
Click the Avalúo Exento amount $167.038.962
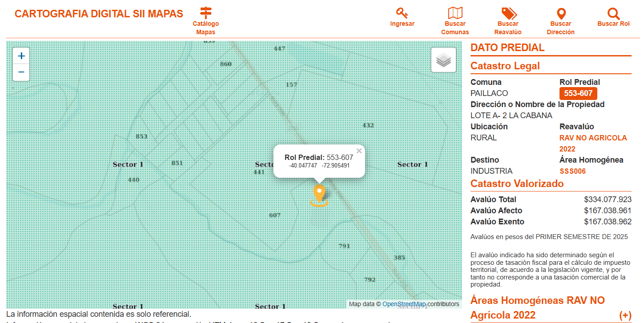(x=608, y=222)
